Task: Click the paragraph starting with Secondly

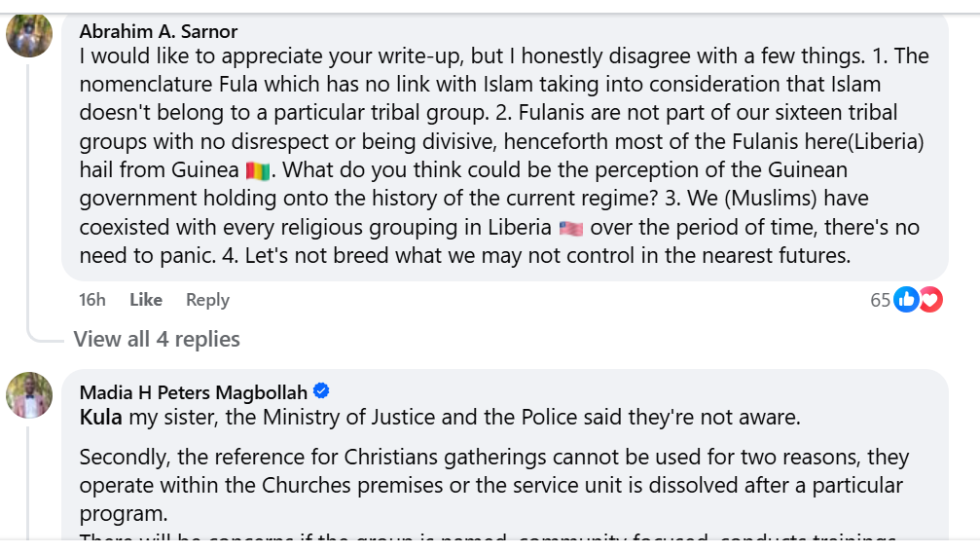Action: (x=487, y=485)
